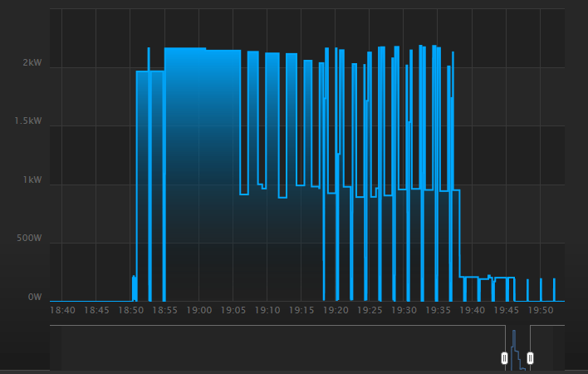The image size is (588, 374).
Task: Click the 19:45 time axis label
Action: coord(506,310)
